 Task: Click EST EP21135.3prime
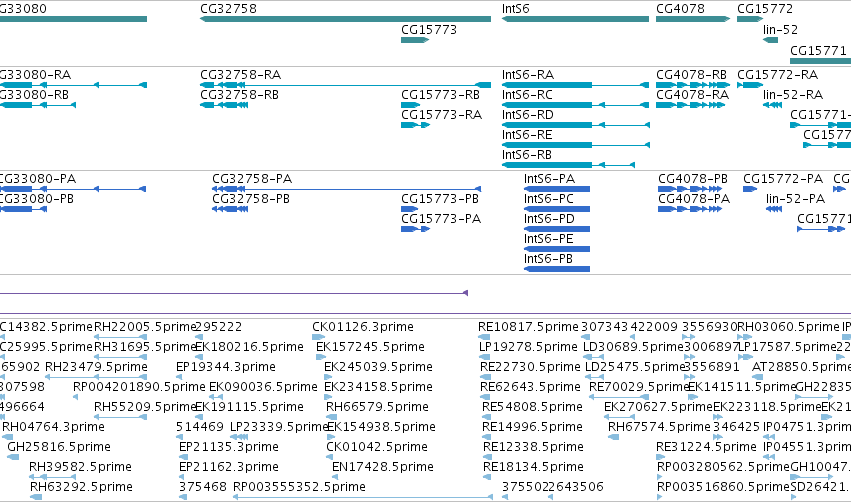point(182,457)
